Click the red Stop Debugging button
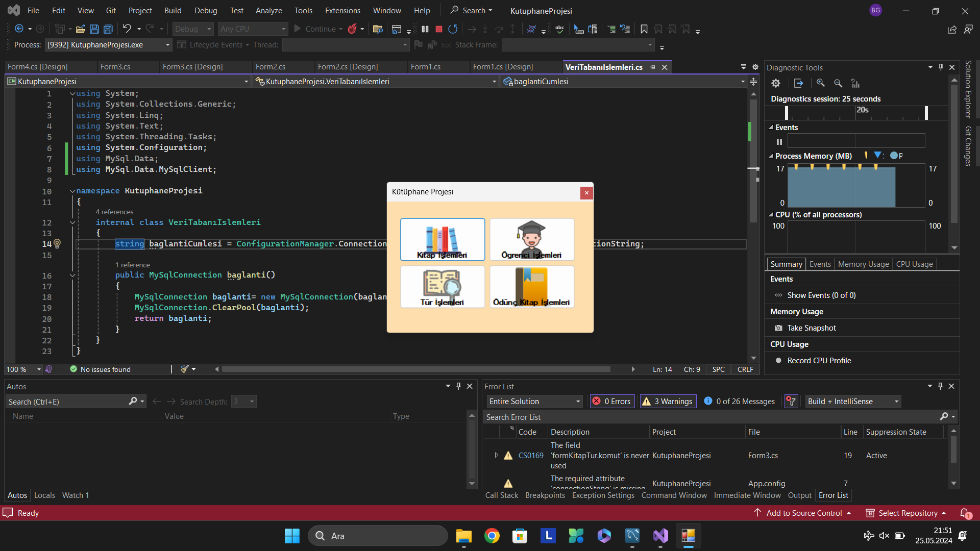The width and height of the screenshot is (980, 551). coord(438,29)
